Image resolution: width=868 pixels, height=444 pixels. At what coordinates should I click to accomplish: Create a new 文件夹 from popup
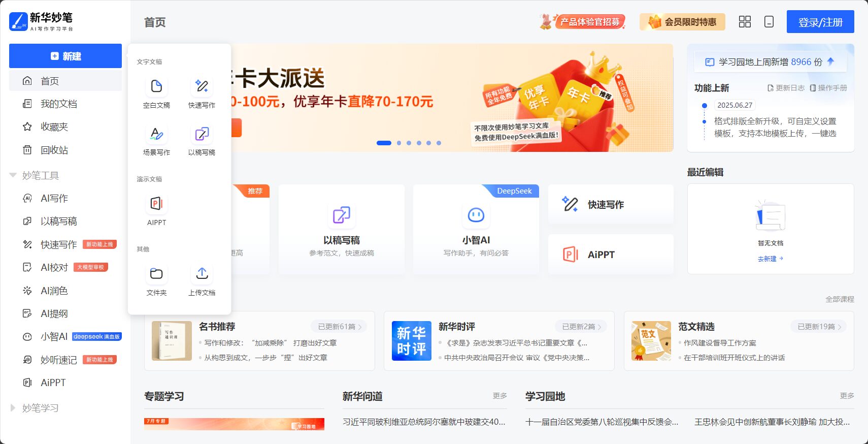156,280
